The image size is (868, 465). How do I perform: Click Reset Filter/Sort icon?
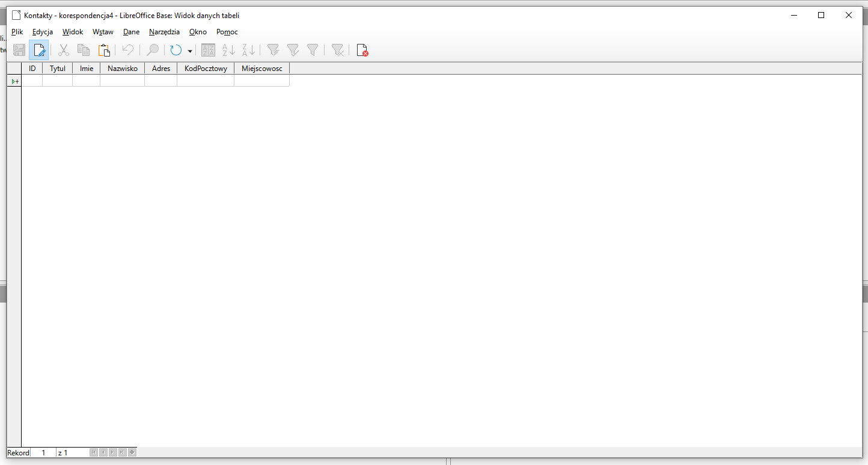tap(338, 51)
